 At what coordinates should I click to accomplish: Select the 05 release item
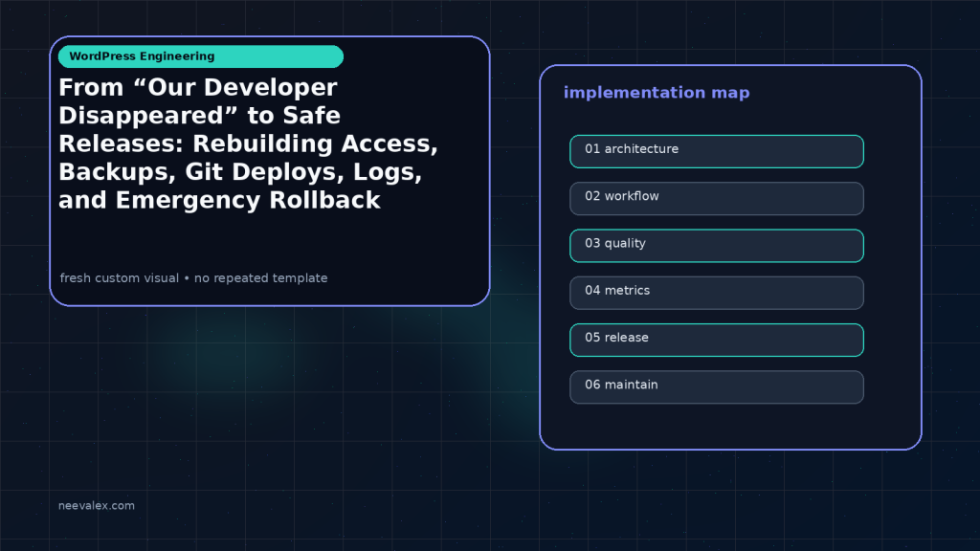[716, 340]
